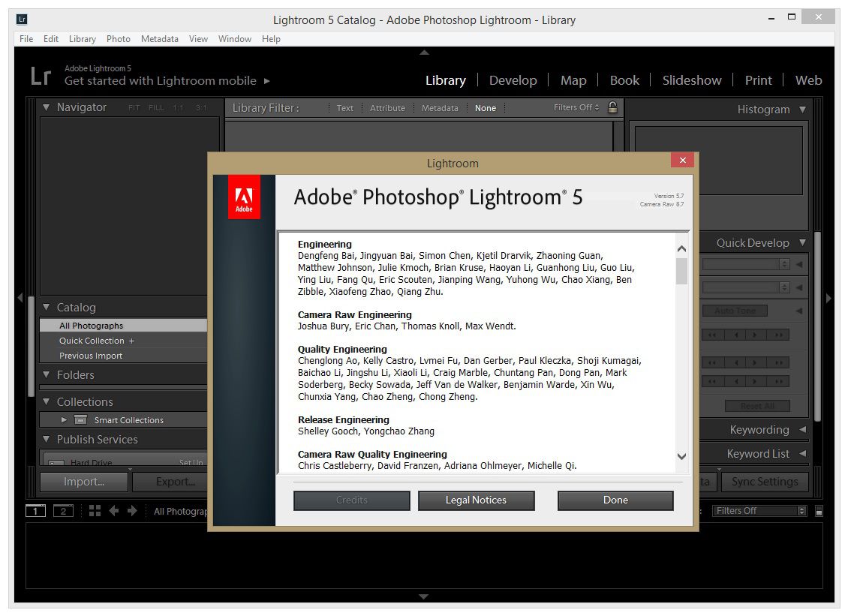Switch to Grid view icon
Screen dimensions: 848x616
coord(95,510)
